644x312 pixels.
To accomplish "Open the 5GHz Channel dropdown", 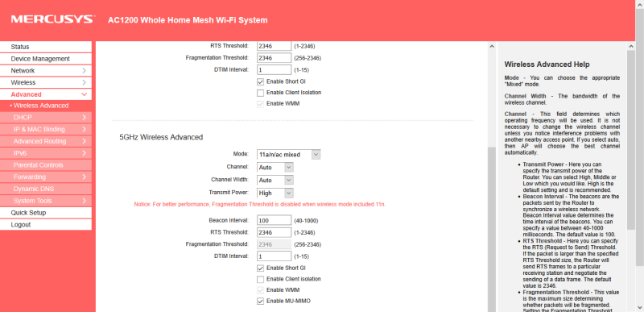I will [275, 168].
